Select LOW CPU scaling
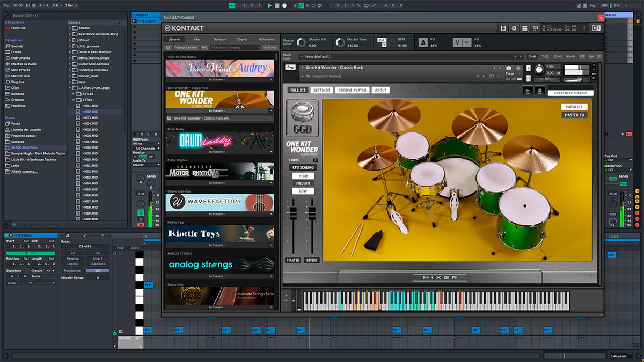 click(x=303, y=191)
